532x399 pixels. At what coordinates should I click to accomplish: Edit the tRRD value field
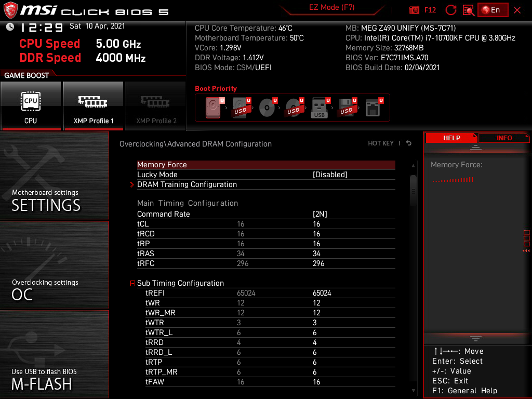coord(314,342)
